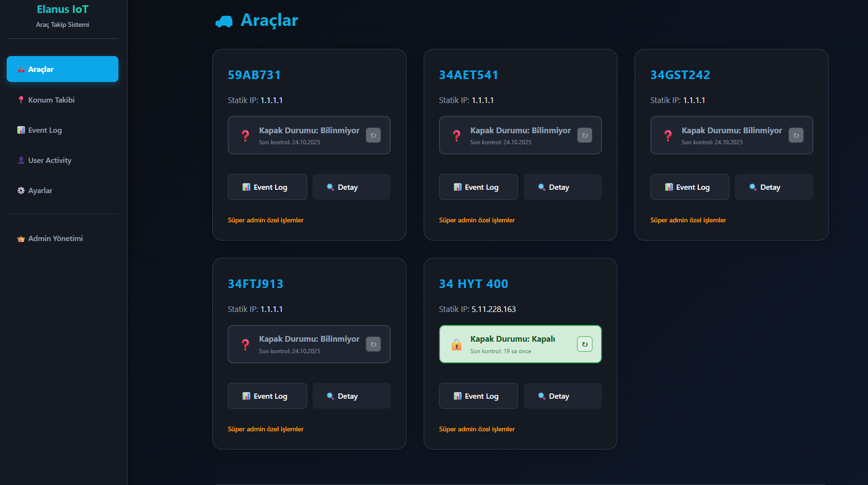Open Ayarlar settings from sidebar
Viewport: 868px width, 485px height.
(40, 190)
